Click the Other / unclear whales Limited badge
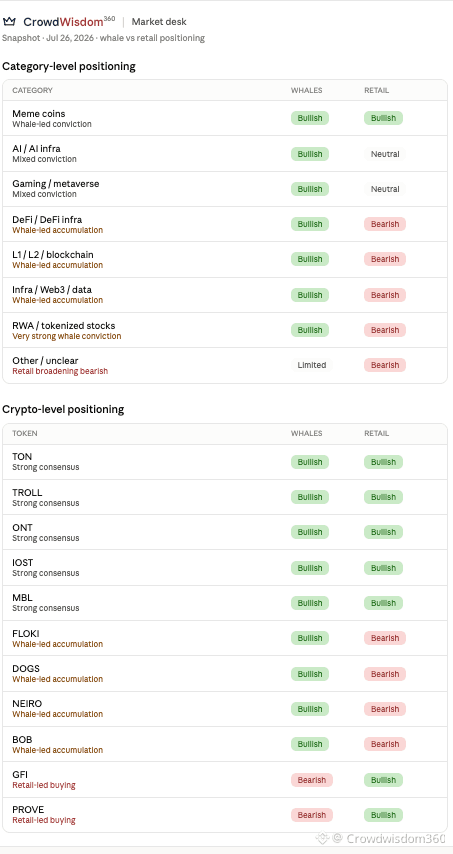 point(311,365)
